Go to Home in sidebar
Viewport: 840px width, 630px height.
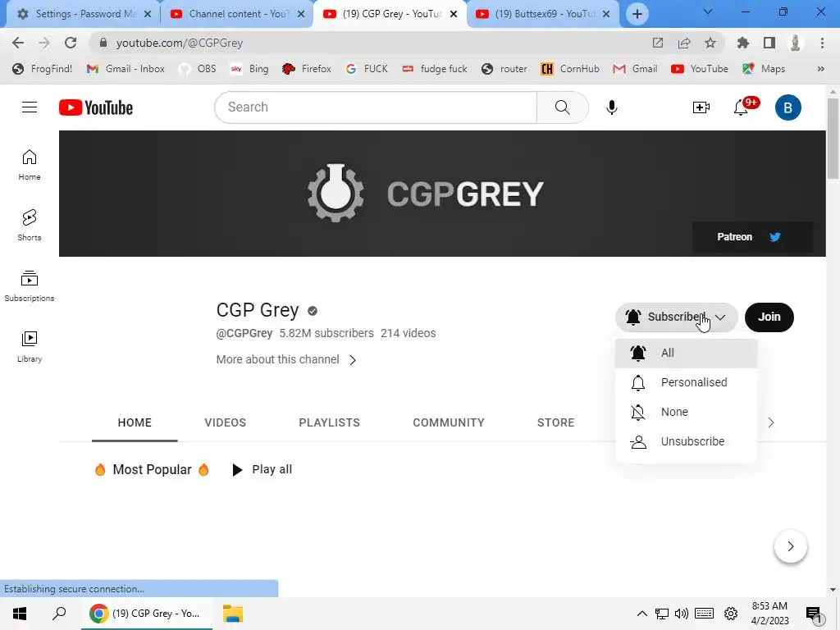click(x=30, y=165)
